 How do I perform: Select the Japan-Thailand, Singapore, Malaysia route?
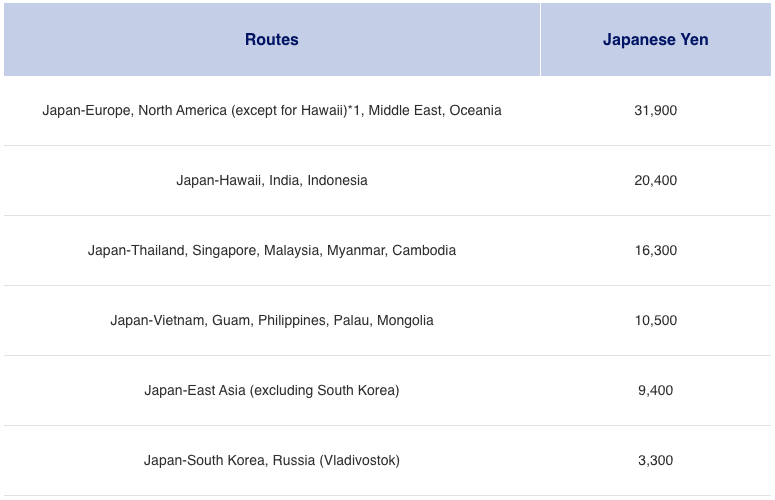pyautogui.click(x=271, y=250)
